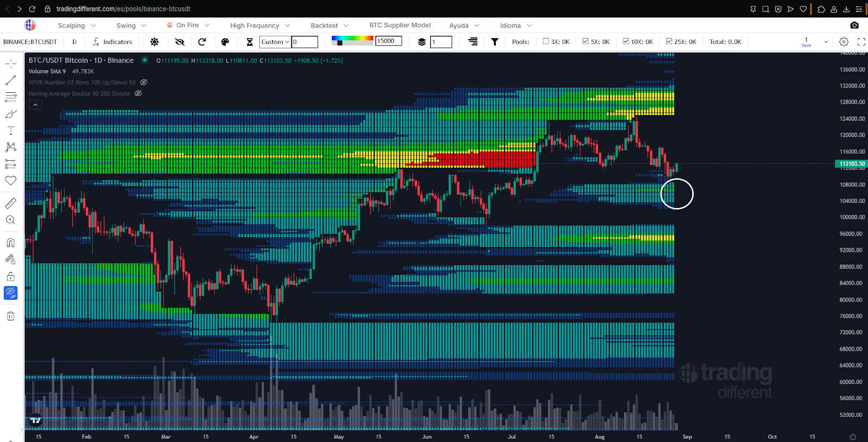Open the prediction and measurement tools
868x442 pixels.
pos(10,164)
